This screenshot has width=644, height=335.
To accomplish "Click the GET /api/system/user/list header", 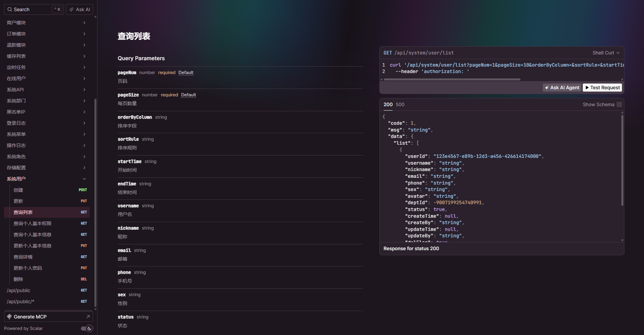I will point(419,53).
